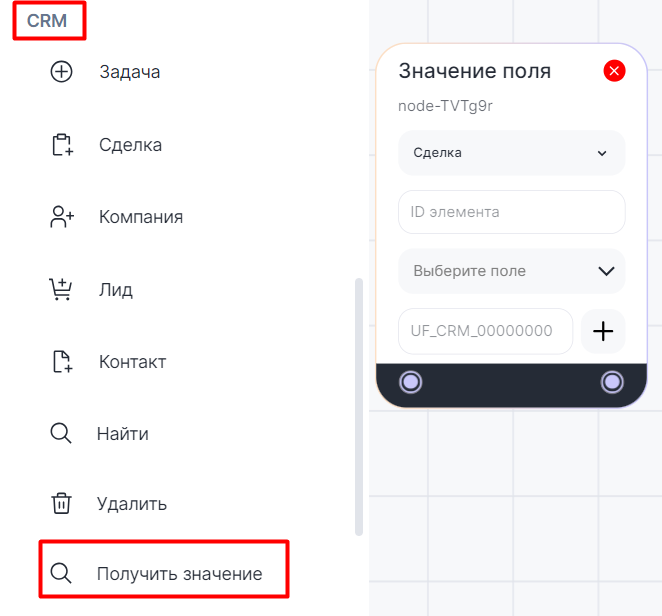Screen dimensions: 662x616
Task: Click the ID элемента input field
Action: (511, 212)
